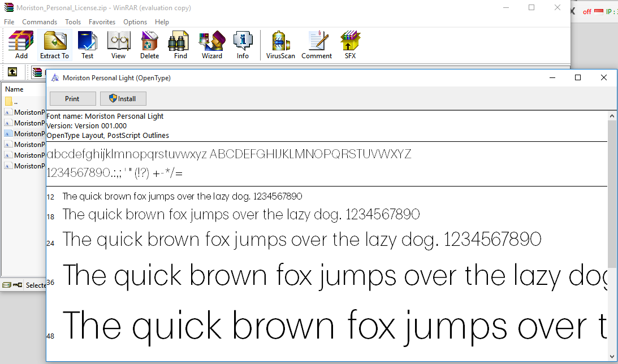This screenshot has height=364, width=618.
Task: Open the Find binoculars tool
Action: (x=180, y=45)
